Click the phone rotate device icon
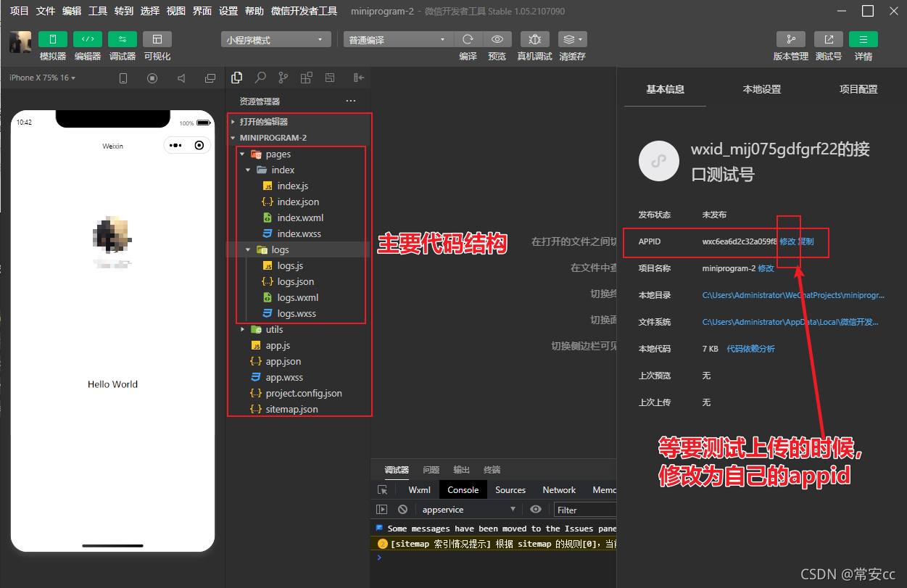Viewport: 907px width, 588px height. pos(123,78)
